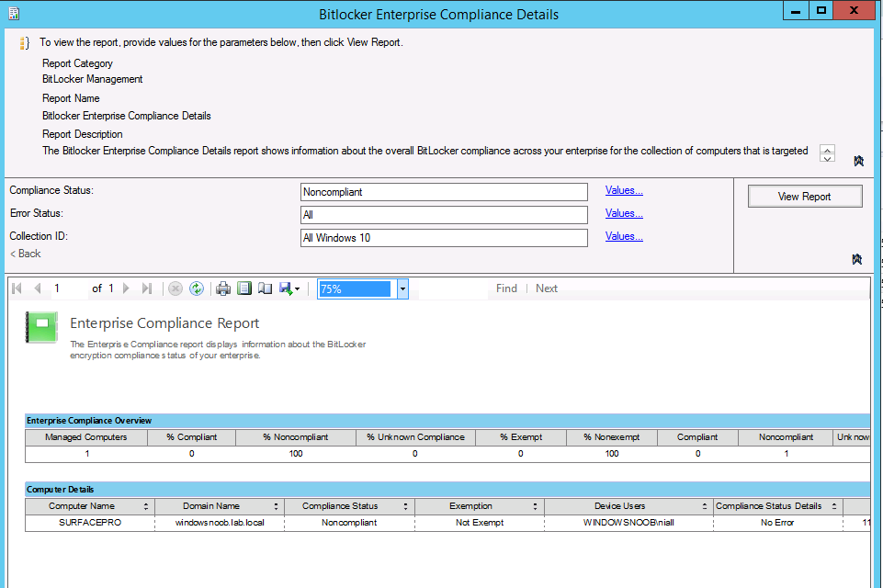Go to the previous report page

click(x=38, y=288)
